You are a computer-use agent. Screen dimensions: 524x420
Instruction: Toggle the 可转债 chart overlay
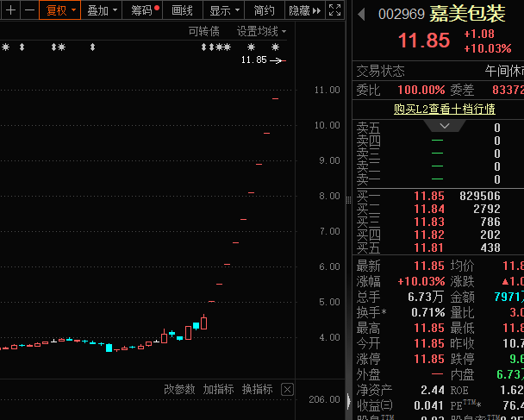pos(203,31)
